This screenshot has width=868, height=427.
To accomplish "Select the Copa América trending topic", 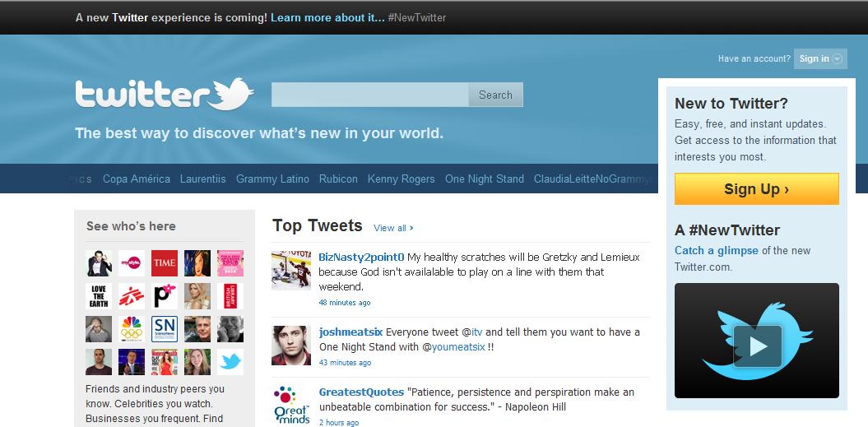I will tap(137, 179).
